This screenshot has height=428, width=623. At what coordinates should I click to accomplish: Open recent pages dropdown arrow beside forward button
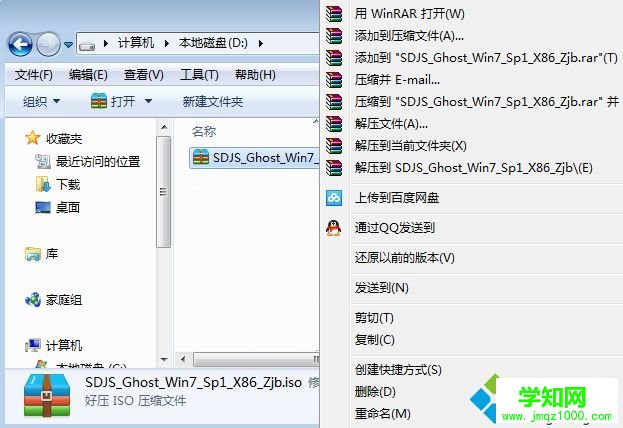click(68, 45)
